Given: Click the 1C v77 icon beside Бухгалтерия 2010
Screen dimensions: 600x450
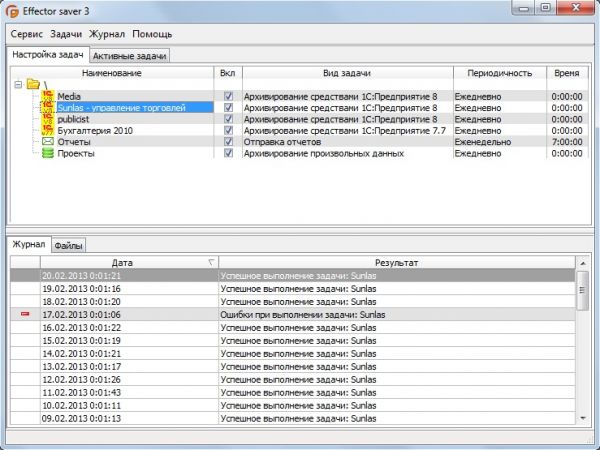Looking at the screenshot, I should (48, 130).
